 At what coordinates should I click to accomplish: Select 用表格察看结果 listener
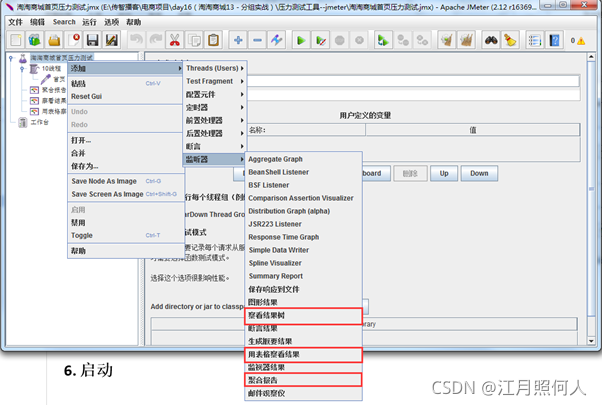(x=303, y=355)
